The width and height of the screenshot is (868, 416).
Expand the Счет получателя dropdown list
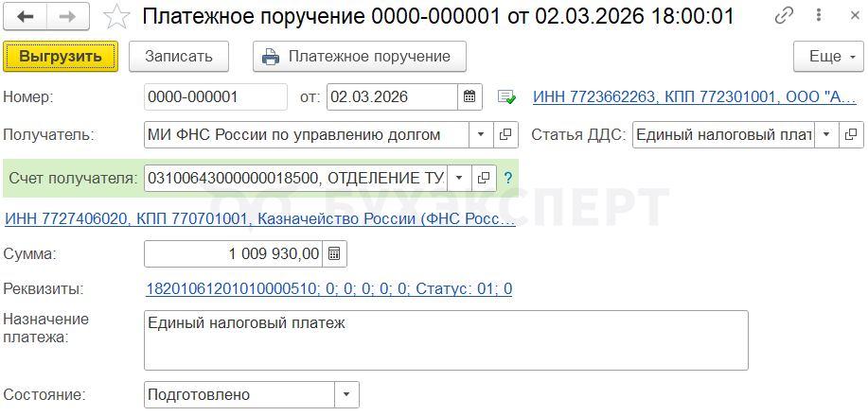[x=459, y=177]
